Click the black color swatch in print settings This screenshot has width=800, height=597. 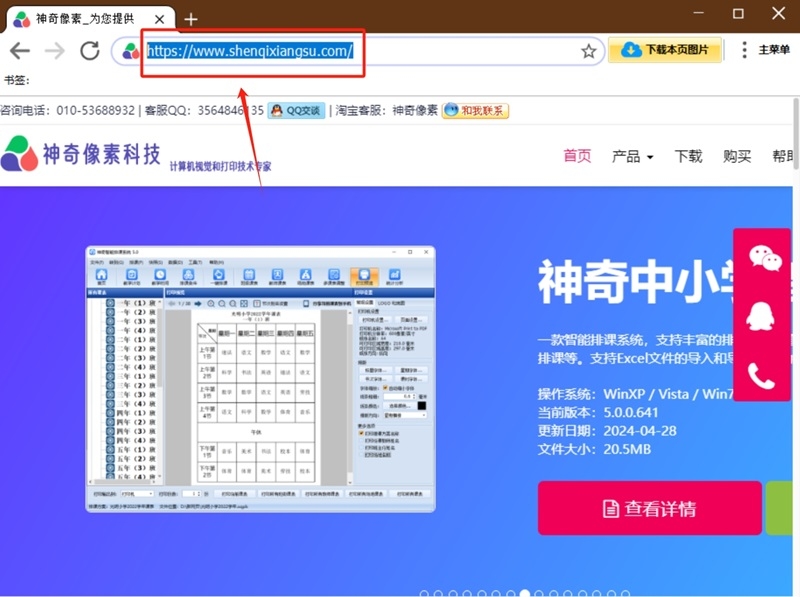pyautogui.click(x=422, y=406)
